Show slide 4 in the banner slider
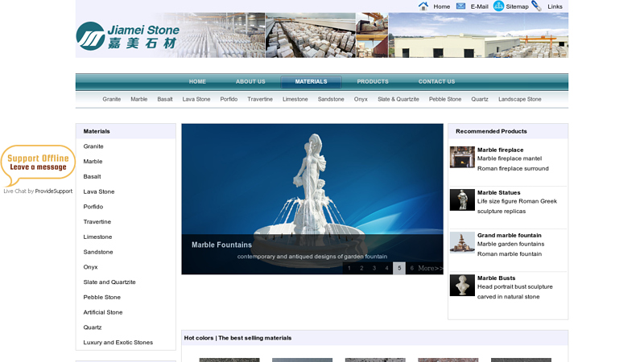644x362 pixels. point(386,269)
